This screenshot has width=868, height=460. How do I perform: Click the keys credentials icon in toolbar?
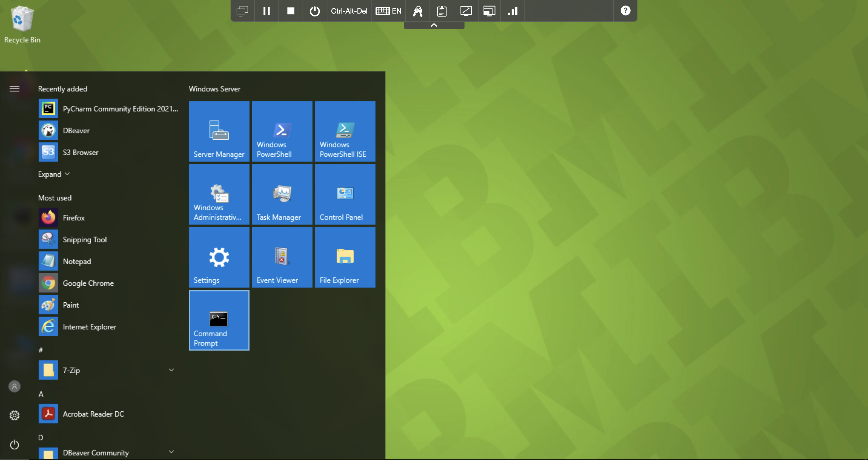click(x=418, y=11)
